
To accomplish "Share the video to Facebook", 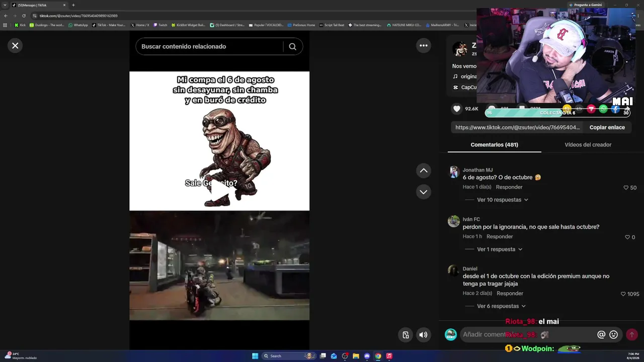I will click(615, 109).
